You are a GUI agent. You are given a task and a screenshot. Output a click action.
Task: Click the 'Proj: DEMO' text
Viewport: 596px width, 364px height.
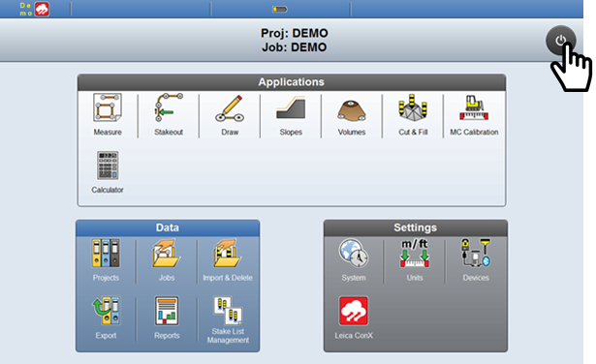[295, 34]
